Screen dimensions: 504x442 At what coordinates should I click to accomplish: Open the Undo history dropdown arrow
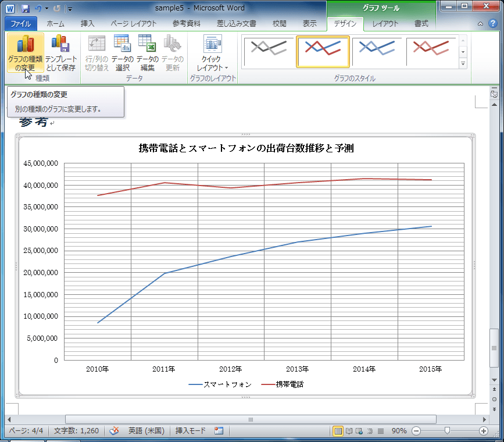pyautogui.click(x=47, y=9)
